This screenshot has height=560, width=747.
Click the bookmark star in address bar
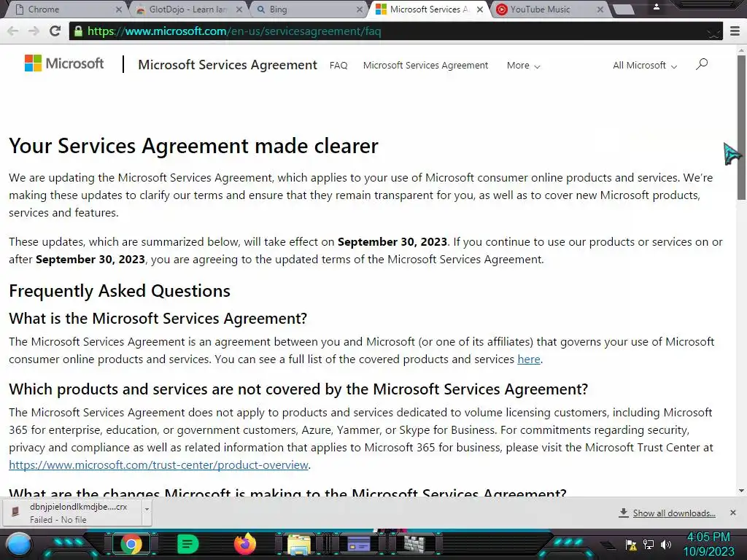pyautogui.click(x=713, y=32)
